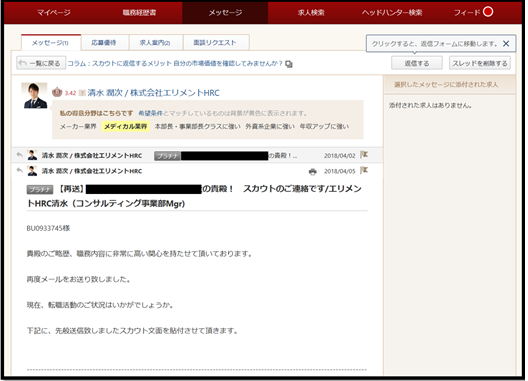Click the external window icon after column link
Screen dimensions: 528x381
pos(289,64)
